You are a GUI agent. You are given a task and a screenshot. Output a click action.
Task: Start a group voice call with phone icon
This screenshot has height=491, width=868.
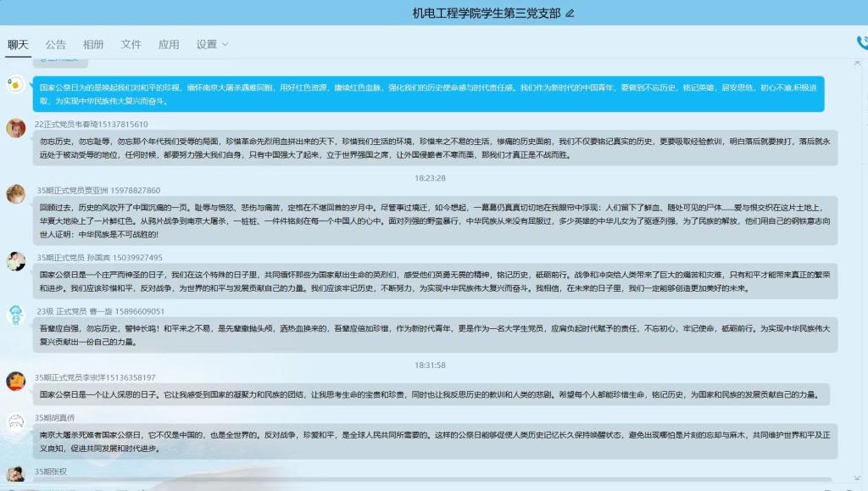(862, 42)
